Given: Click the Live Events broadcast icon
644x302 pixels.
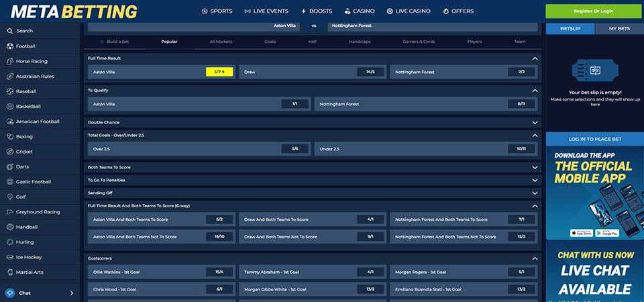Looking at the screenshot, I should [248, 11].
